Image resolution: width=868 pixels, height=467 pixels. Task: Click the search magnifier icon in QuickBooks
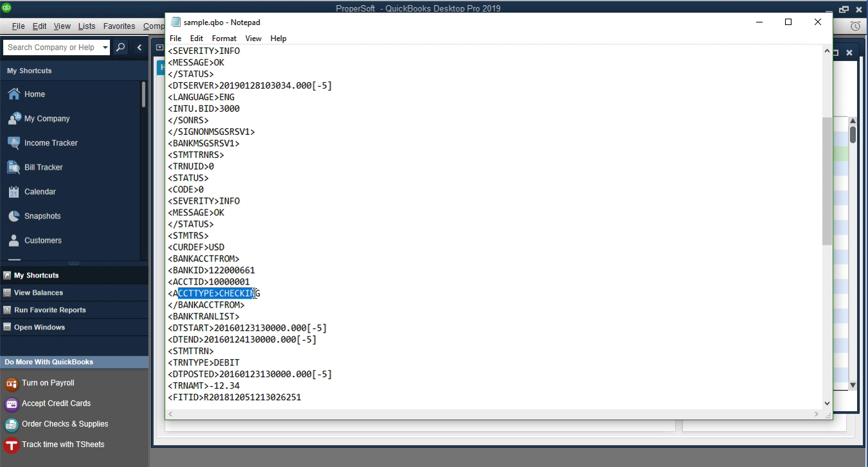(x=120, y=48)
